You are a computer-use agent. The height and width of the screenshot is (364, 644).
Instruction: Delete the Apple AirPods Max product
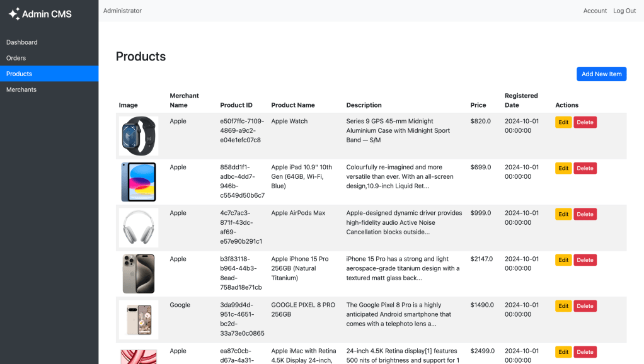point(585,214)
